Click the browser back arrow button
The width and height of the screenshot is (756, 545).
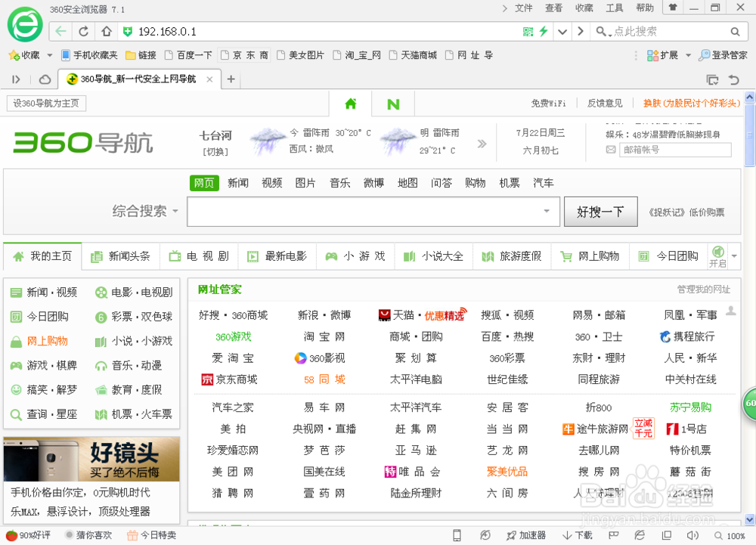pyautogui.click(x=60, y=31)
